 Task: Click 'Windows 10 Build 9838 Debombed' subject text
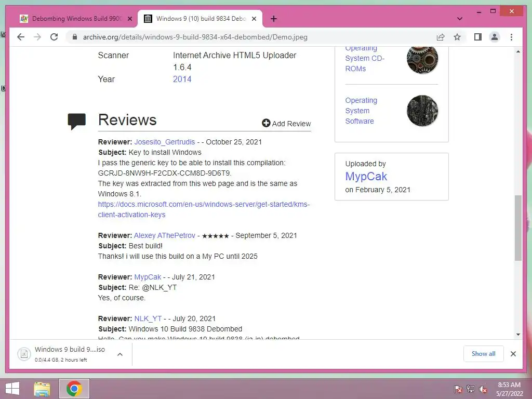click(185, 329)
